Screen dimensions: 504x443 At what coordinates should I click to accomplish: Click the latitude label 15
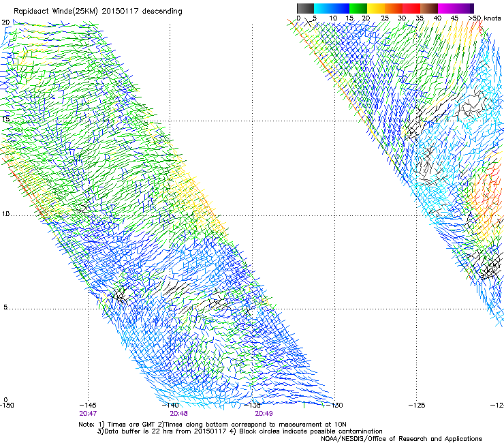pos(5,119)
